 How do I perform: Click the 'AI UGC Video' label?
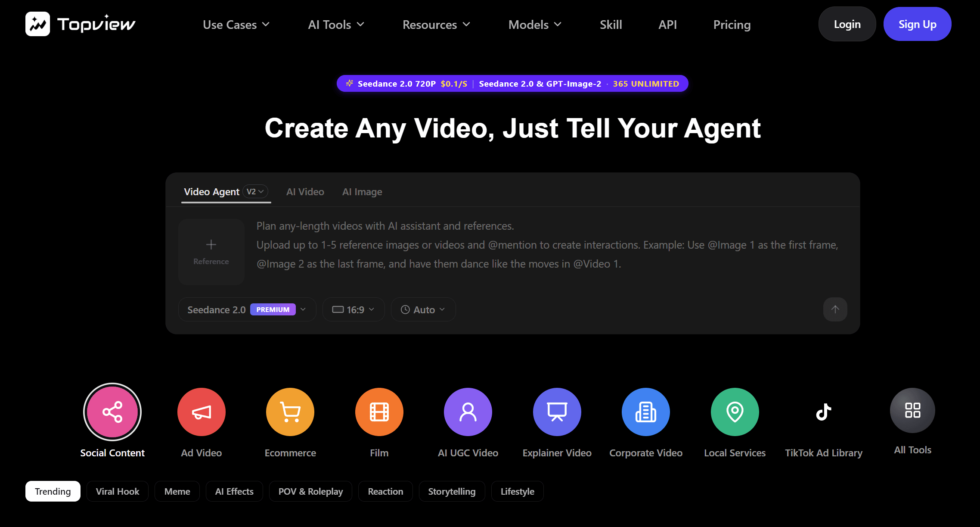pyautogui.click(x=468, y=453)
